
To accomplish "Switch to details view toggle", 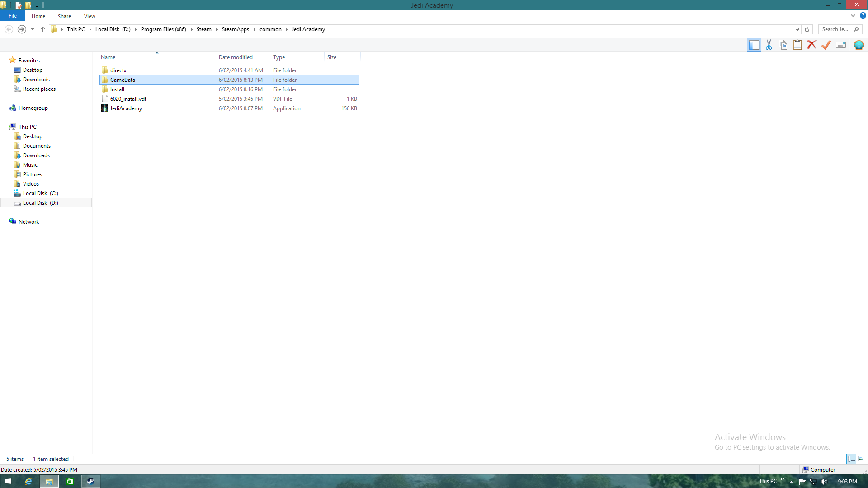I will (x=851, y=459).
